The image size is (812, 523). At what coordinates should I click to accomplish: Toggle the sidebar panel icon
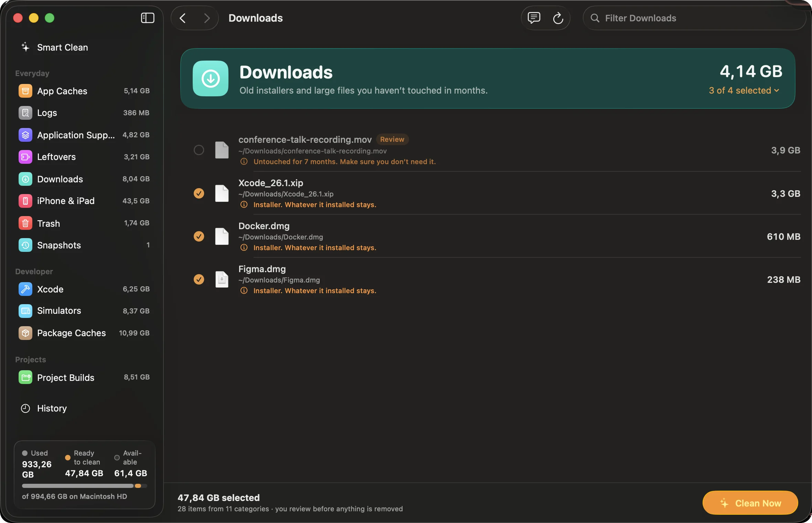[148, 18]
